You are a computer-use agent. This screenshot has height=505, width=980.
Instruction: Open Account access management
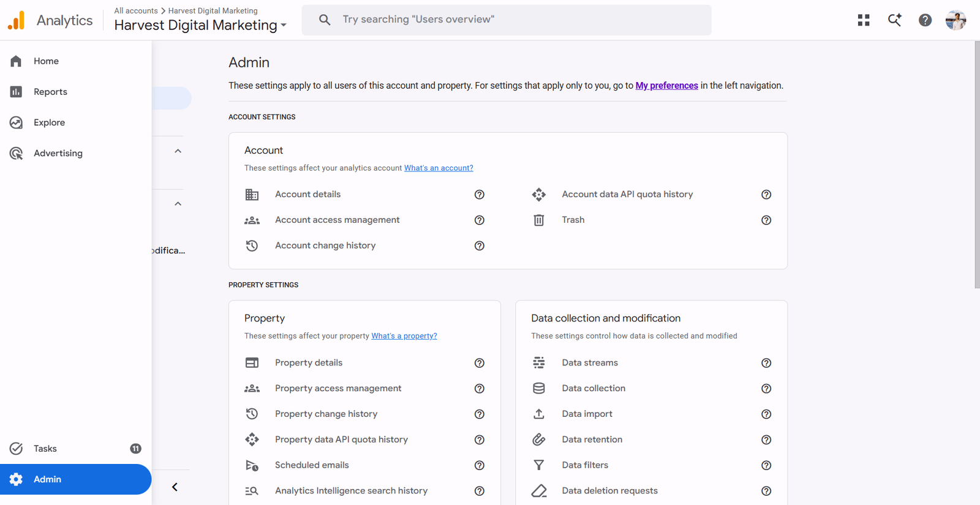pyautogui.click(x=337, y=220)
